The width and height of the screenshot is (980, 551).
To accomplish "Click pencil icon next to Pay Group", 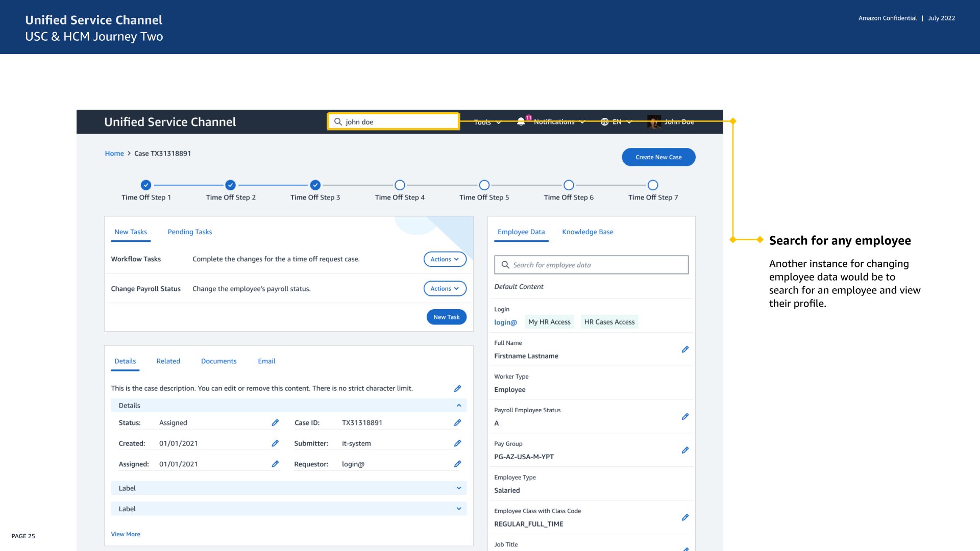I will pos(685,450).
